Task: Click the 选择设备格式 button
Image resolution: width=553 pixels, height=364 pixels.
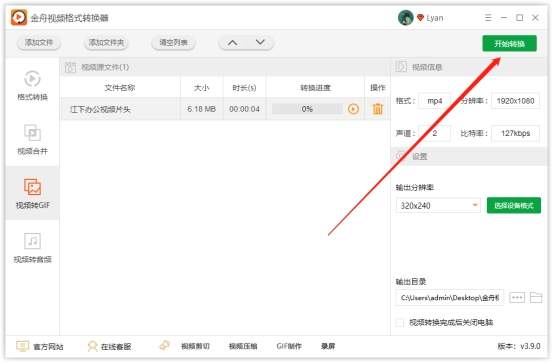Action: point(514,205)
